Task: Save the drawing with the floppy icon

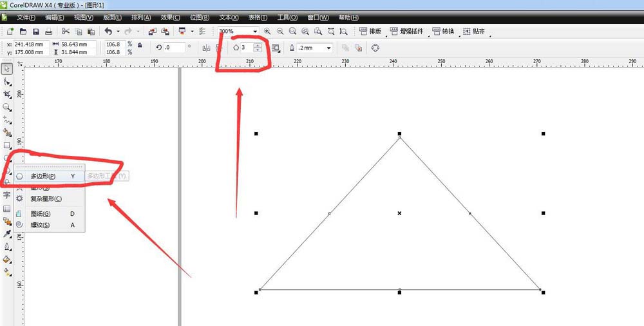Action: click(36, 31)
